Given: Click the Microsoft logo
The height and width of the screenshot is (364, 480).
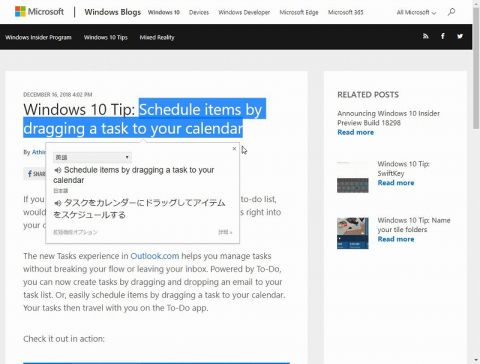Looking at the screenshot, I should point(39,12).
